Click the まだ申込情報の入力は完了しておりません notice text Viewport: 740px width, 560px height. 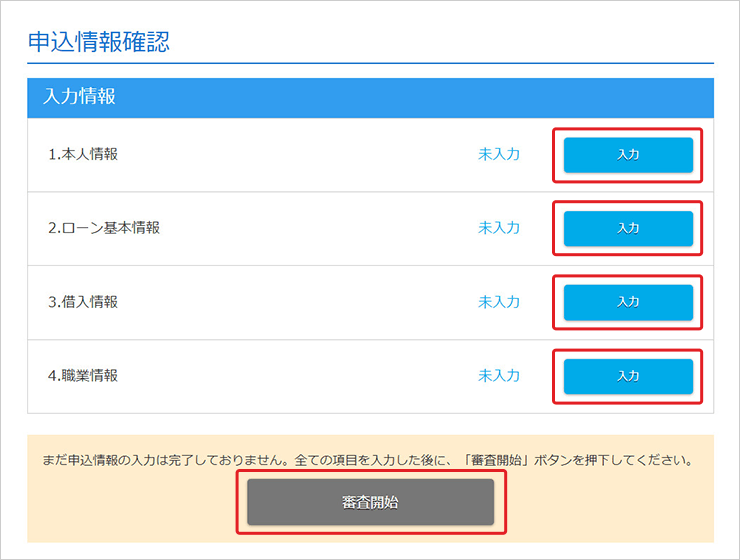172,462
